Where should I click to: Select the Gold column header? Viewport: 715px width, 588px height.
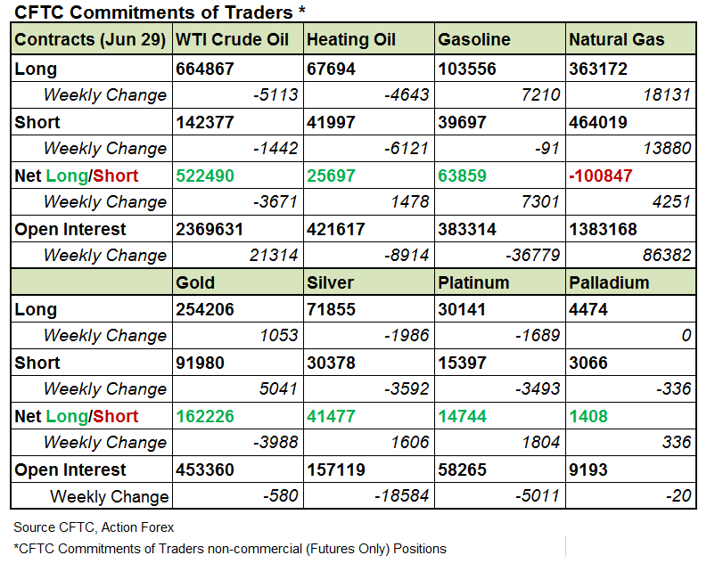[196, 282]
